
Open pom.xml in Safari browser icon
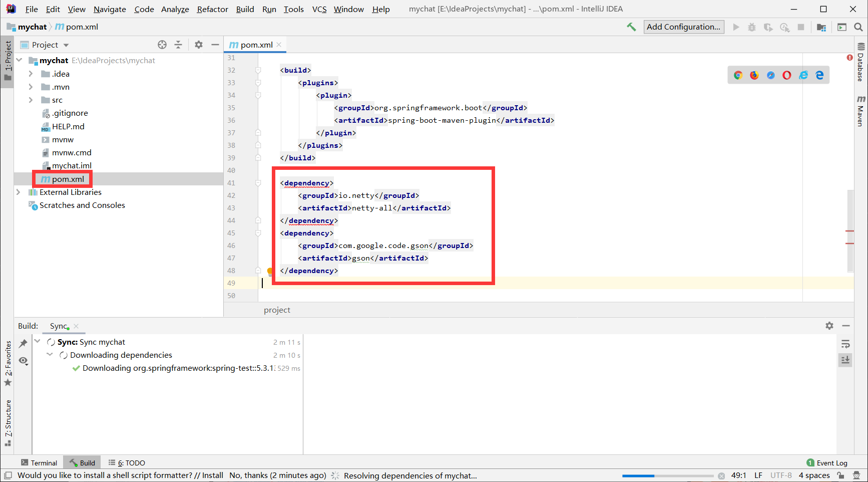tap(771, 75)
